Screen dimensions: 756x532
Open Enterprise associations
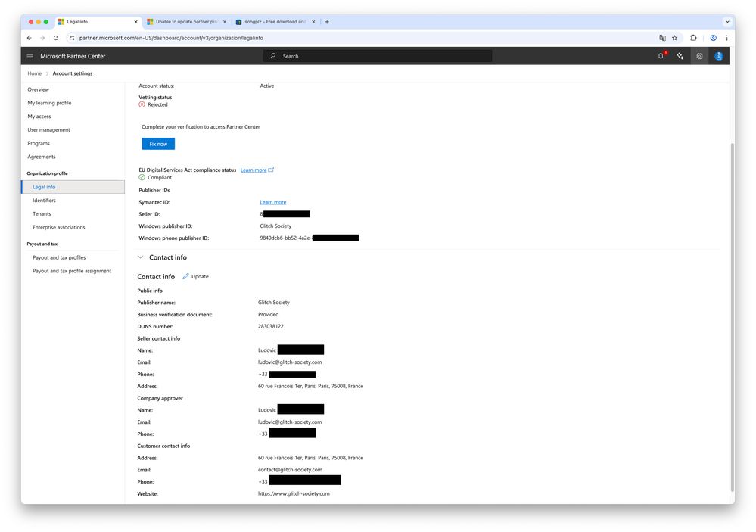[59, 227]
